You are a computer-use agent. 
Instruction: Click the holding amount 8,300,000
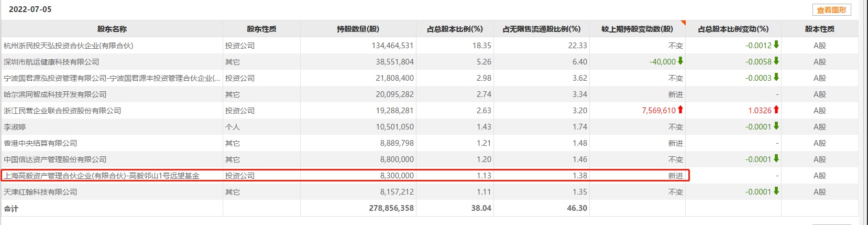[x=397, y=176]
